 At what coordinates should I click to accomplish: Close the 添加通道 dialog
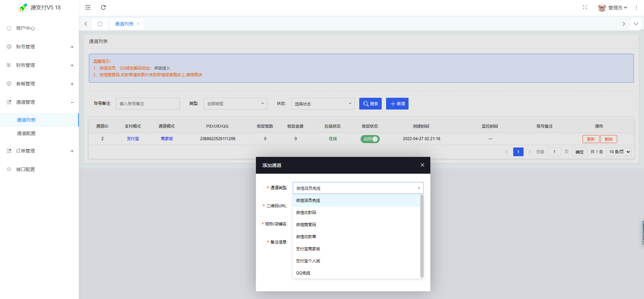pyautogui.click(x=422, y=165)
